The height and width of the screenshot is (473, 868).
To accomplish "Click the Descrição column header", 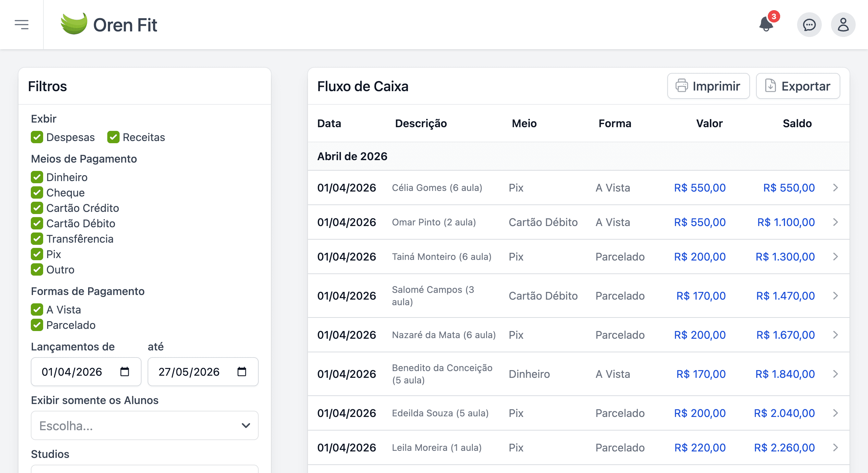I will coord(421,123).
